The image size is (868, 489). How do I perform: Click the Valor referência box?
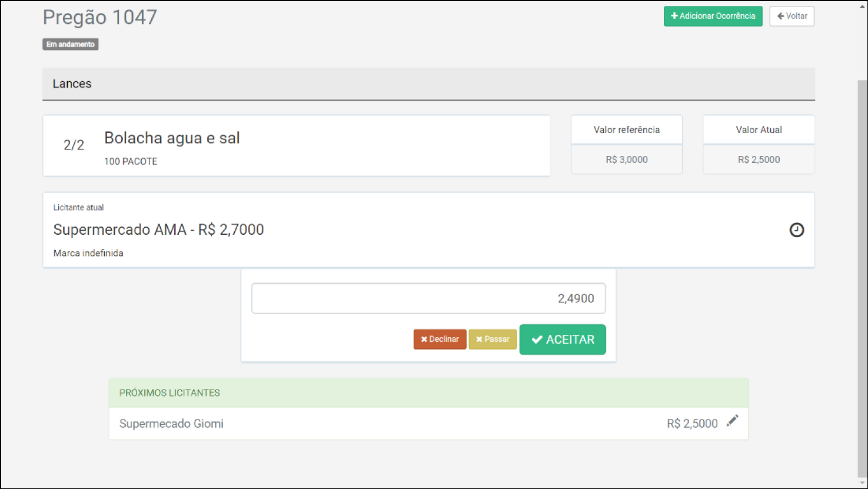(626, 145)
